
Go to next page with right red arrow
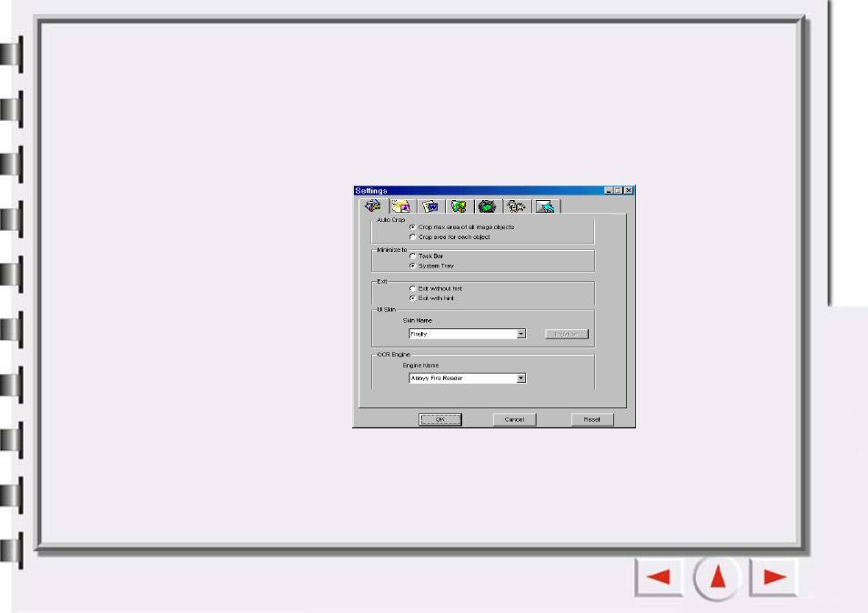coord(774,577)
